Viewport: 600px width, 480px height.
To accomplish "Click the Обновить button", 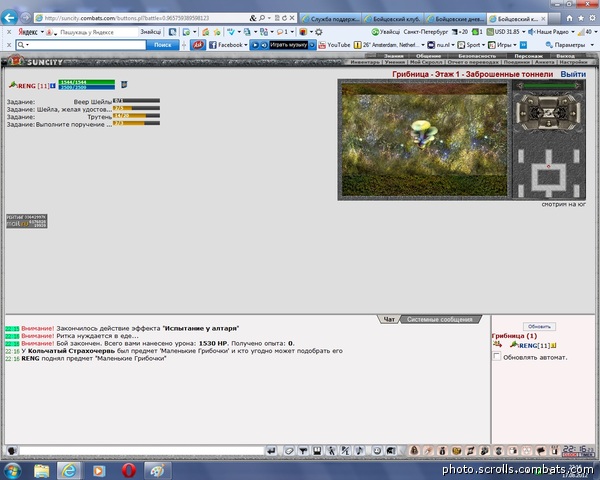I will coord(539,327).
